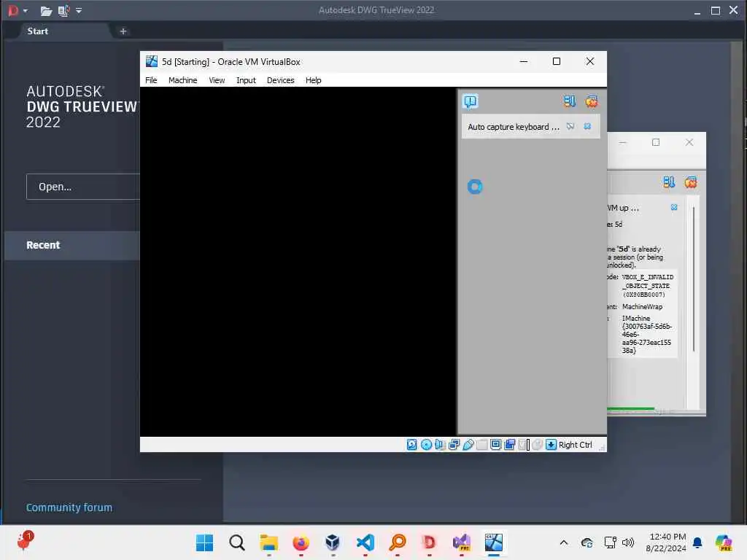Open Visual Studio Code from taskbar

(x=365, y=542)
